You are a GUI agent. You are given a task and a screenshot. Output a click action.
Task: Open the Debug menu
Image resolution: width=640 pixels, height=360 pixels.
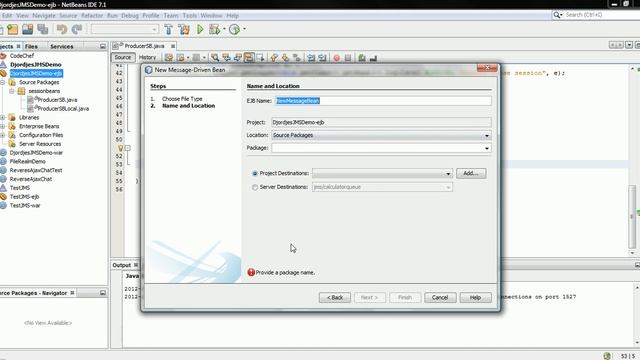[130, 16]
